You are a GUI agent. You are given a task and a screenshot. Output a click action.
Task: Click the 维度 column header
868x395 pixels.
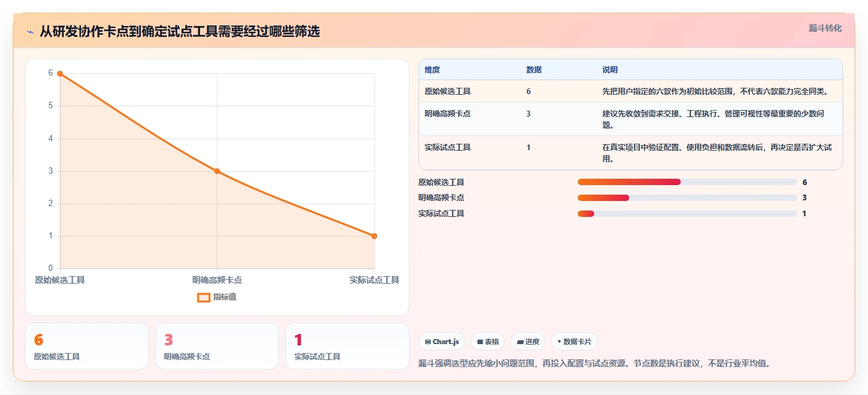[432, 70]
